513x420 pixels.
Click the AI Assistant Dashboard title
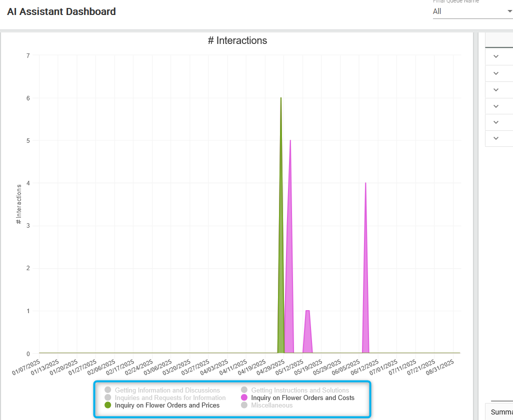[61, 11]
